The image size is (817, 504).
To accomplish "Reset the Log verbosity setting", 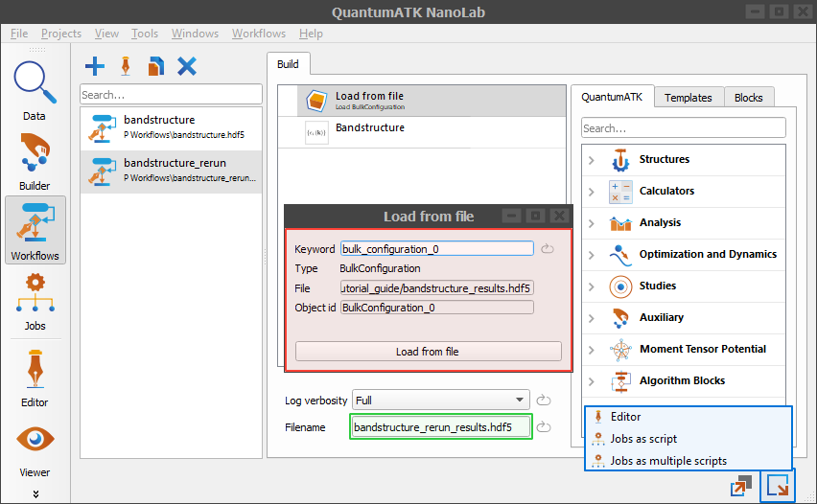I will point(544,400).
